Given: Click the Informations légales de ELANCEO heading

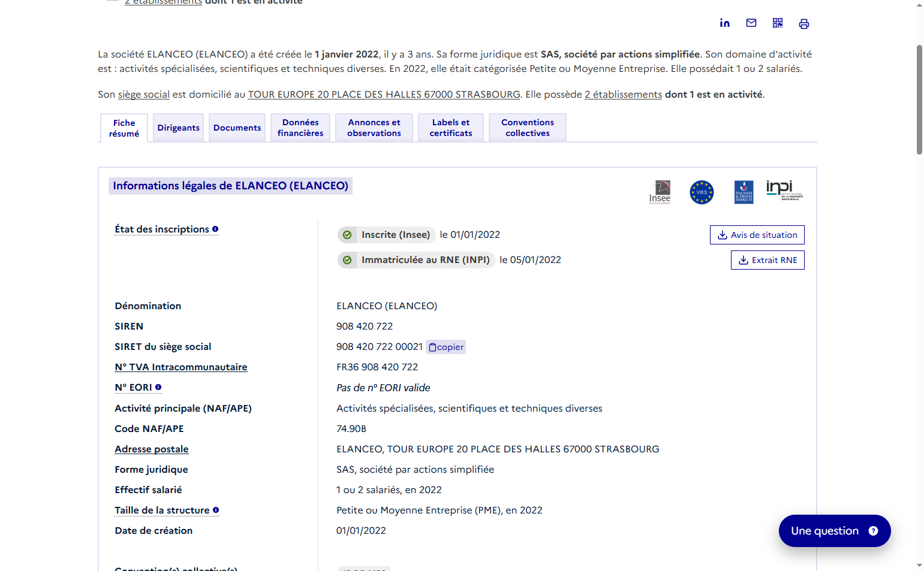Looking at the screenshot, I should (x=230, y=186).
